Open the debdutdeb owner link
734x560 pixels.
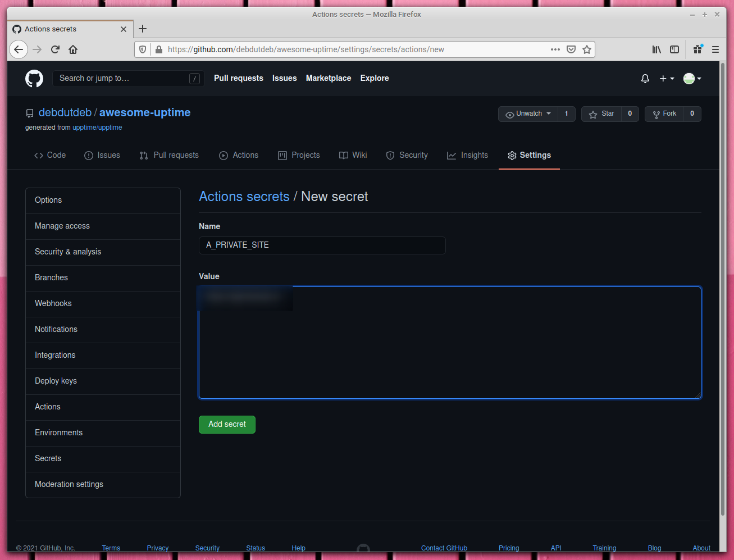click(x=65, y=113)
